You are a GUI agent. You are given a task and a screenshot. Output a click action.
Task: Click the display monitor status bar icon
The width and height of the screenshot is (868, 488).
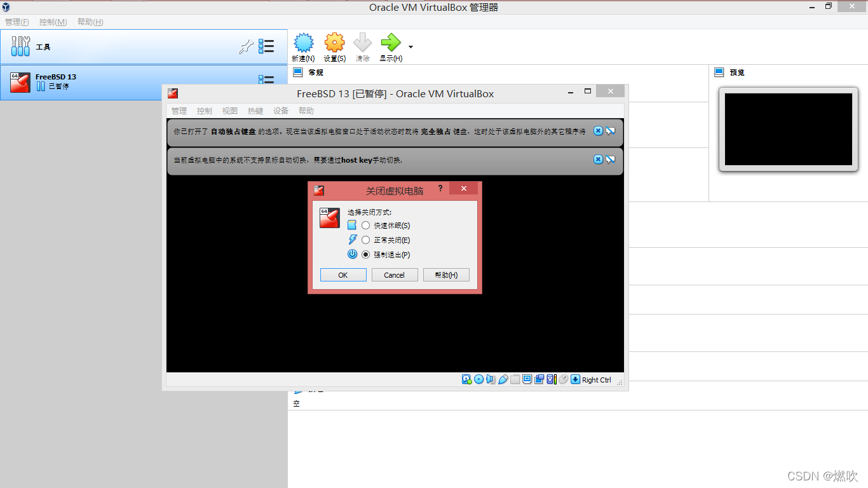(x=527, y=379)
